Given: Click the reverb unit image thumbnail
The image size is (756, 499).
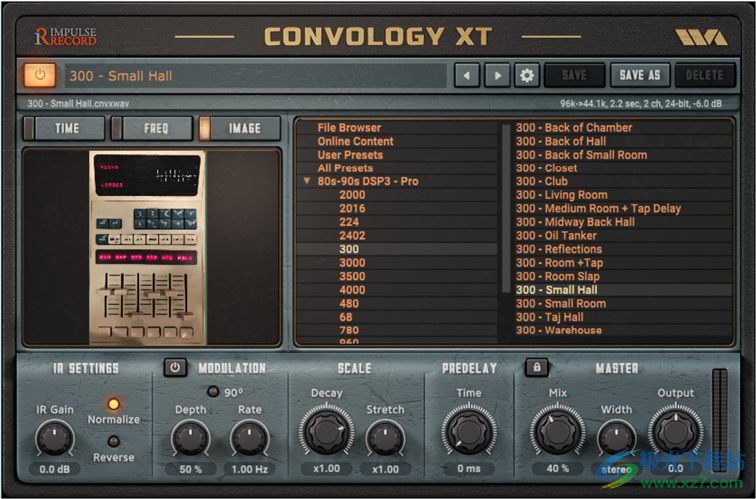Looking at the screenshot, I should click(148, 247).
